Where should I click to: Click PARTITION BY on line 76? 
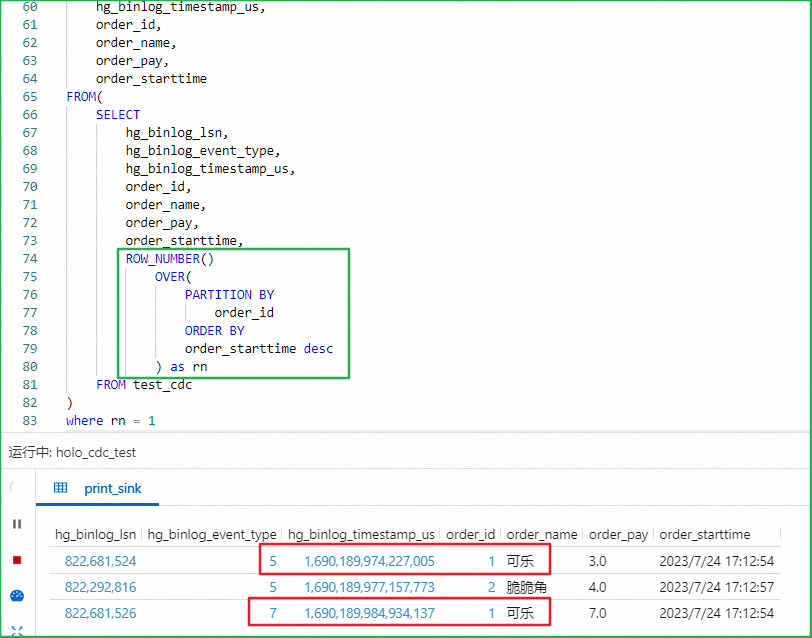(229, 295)
